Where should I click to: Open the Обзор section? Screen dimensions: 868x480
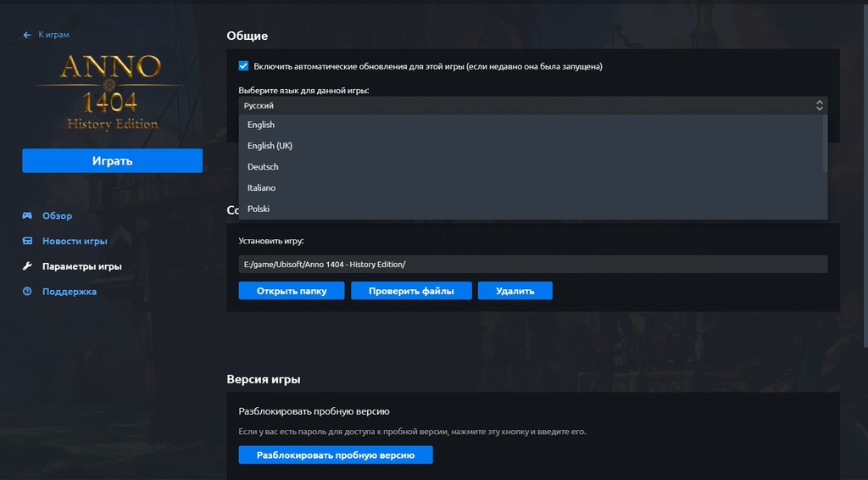coord(57,216)
